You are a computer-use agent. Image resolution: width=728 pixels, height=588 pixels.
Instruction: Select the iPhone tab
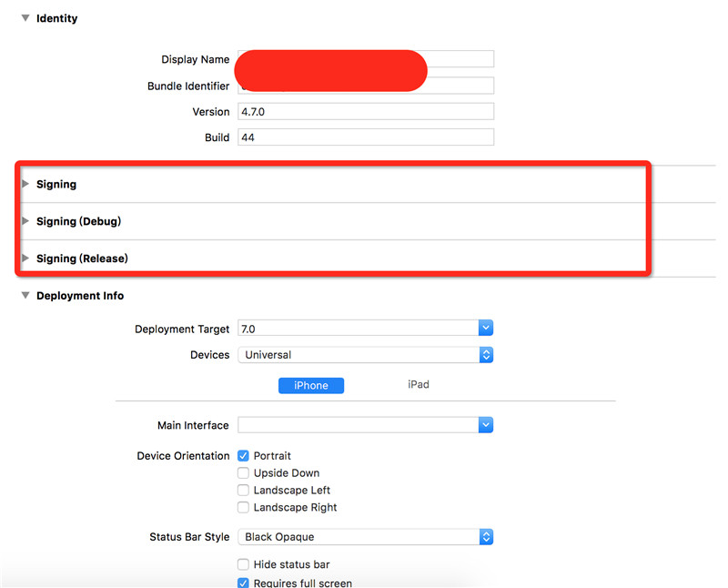coord(310,385)
